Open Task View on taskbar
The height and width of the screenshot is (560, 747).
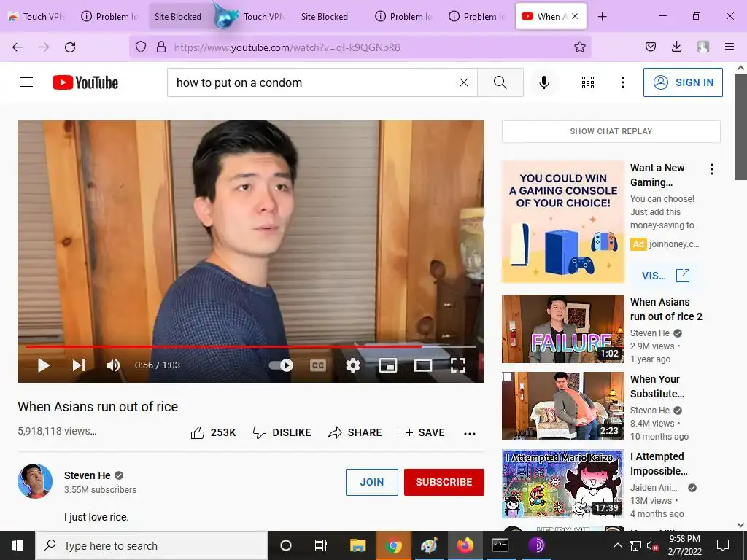coord(321,545)
